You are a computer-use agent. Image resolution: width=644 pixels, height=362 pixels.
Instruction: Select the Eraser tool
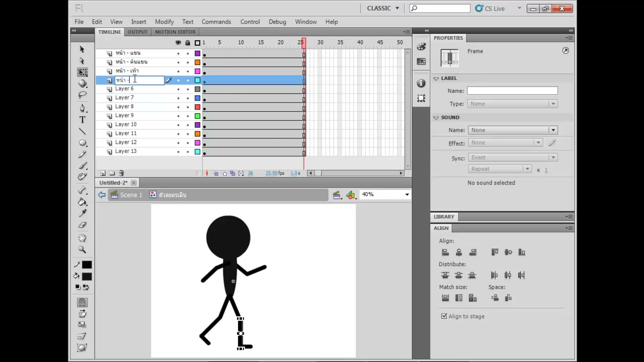coord(83,225)
